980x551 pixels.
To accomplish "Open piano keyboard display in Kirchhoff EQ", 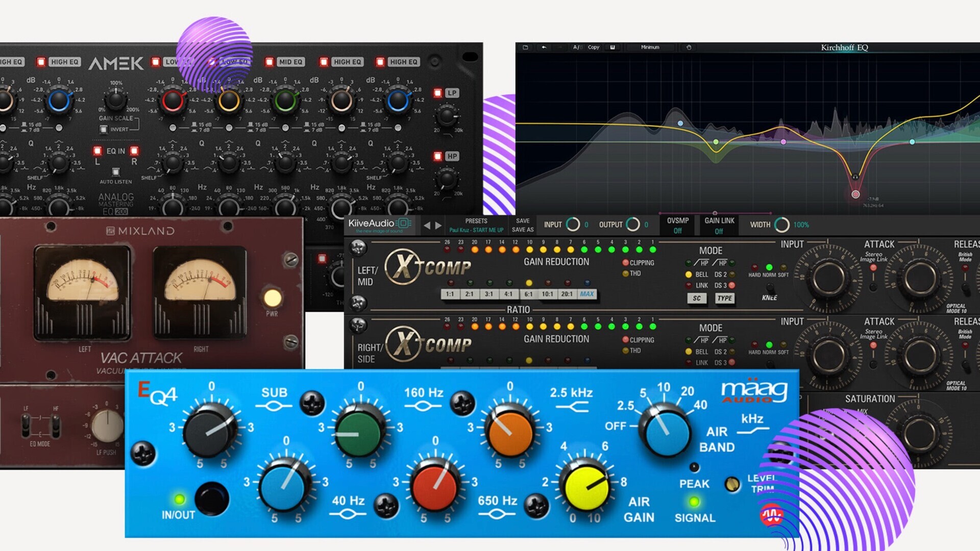I will click(612, 47).
